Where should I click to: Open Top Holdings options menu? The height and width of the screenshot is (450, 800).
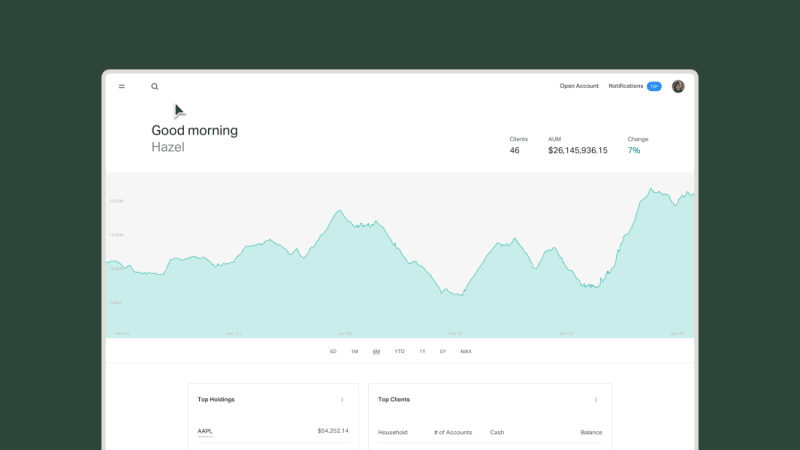(x=342, y=400)
